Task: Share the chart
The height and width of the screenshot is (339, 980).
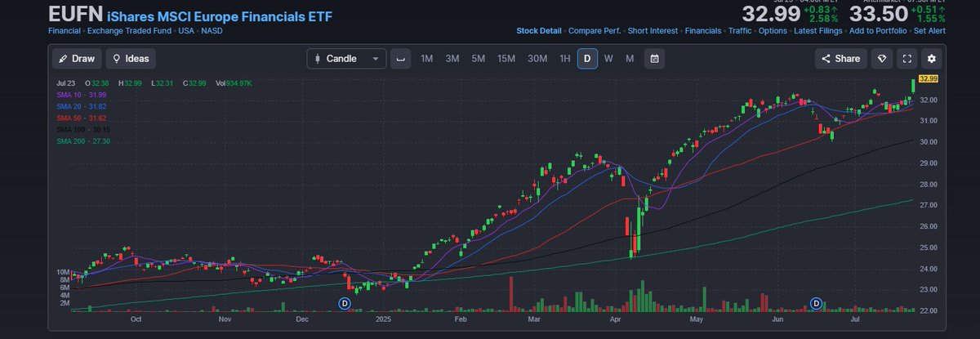Action: point(840,59)
